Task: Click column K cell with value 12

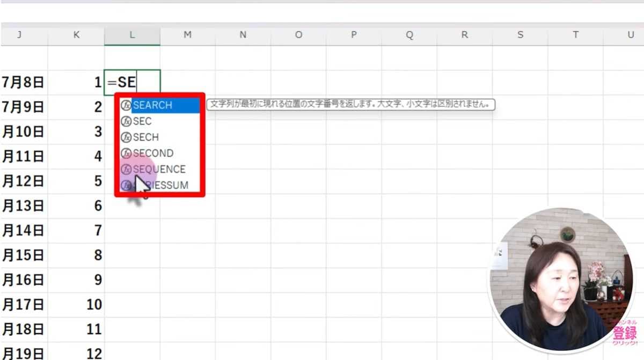Action: click(76, 352)
